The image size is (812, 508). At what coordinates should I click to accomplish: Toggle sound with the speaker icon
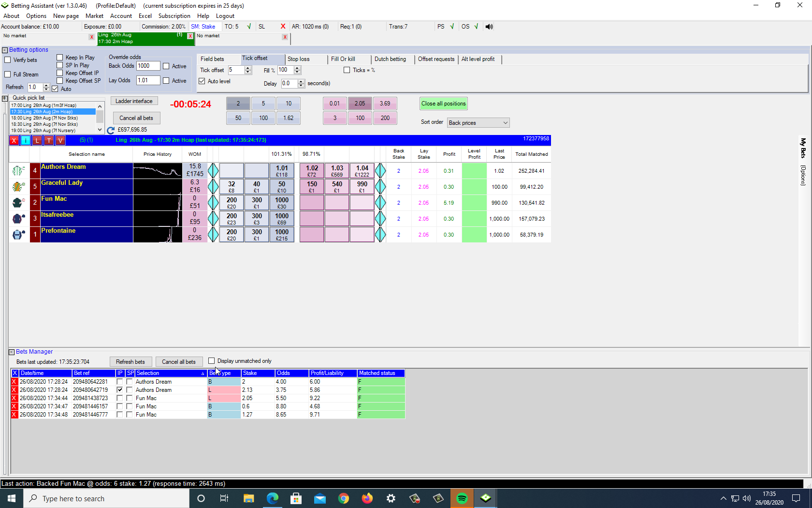pyautogui.click(x=489, y=27)
